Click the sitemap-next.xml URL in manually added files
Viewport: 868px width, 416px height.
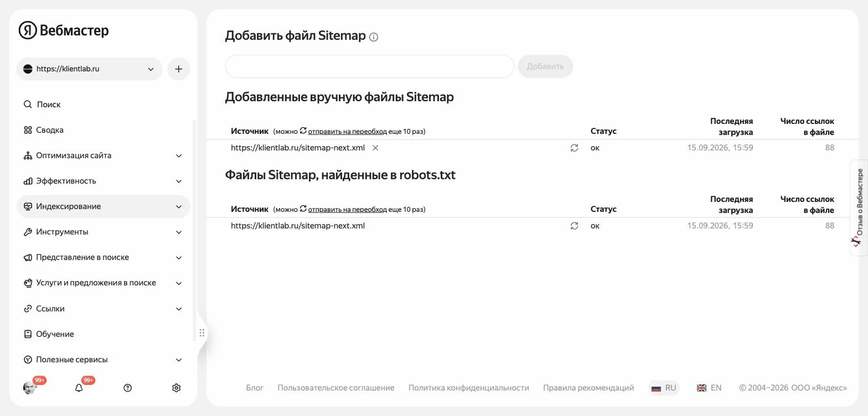298,148
